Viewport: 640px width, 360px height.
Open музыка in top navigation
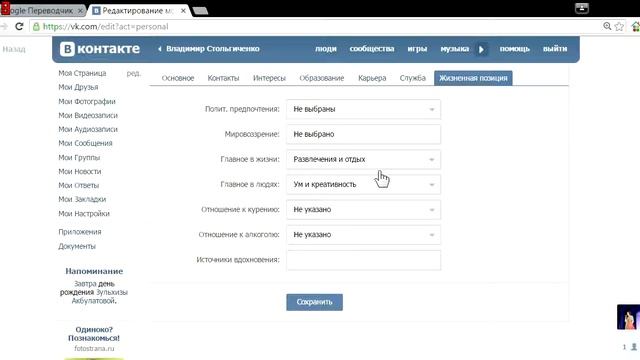[x=454, y=49]
